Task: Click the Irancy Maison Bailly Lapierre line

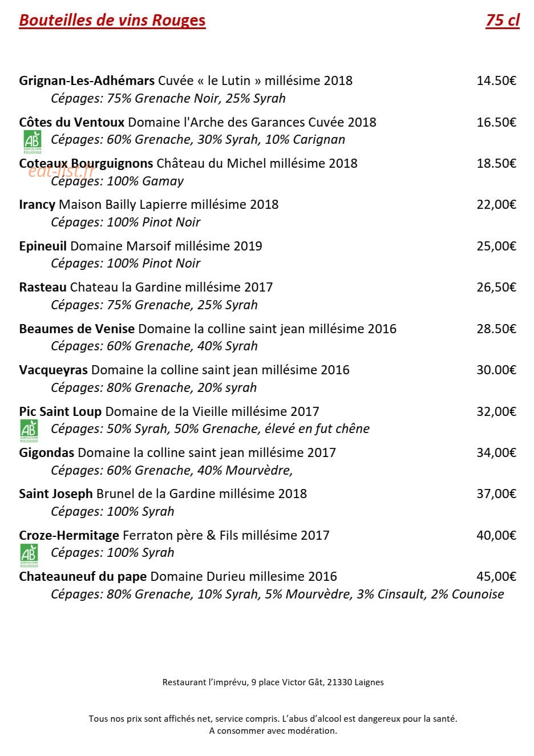Action: (149, 204)
